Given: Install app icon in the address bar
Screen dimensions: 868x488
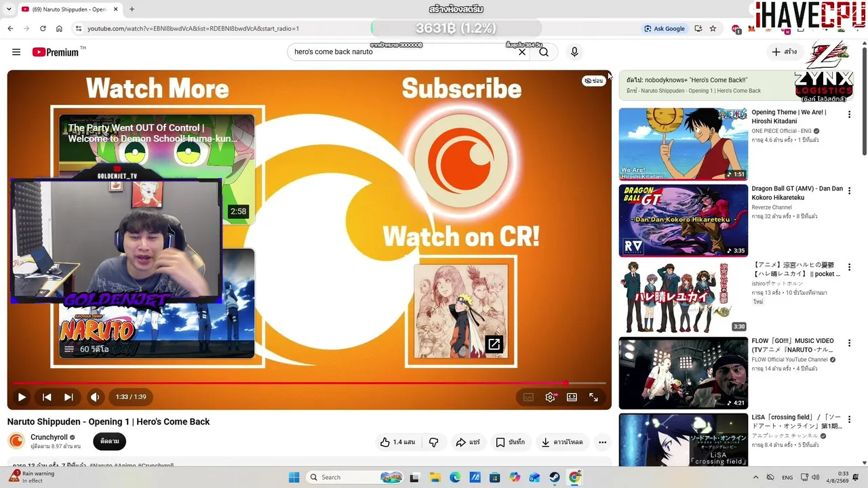Looking at the screenshot, I should coord(698,28).
